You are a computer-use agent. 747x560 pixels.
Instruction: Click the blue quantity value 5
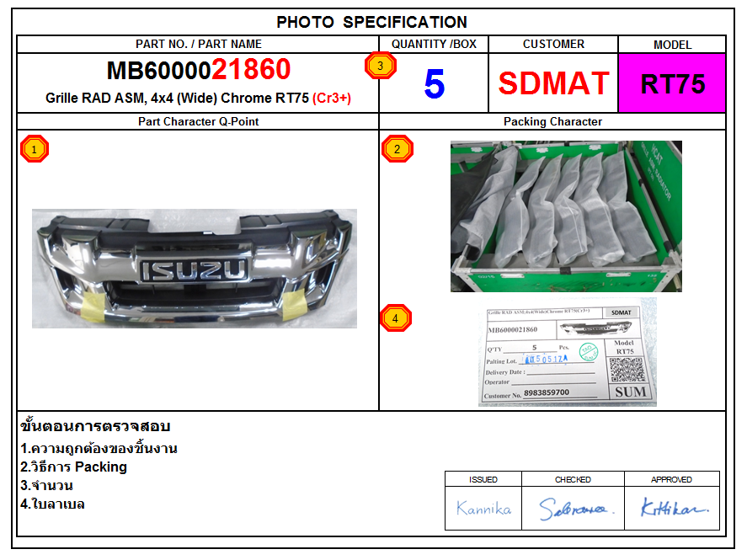click(435, 84)
